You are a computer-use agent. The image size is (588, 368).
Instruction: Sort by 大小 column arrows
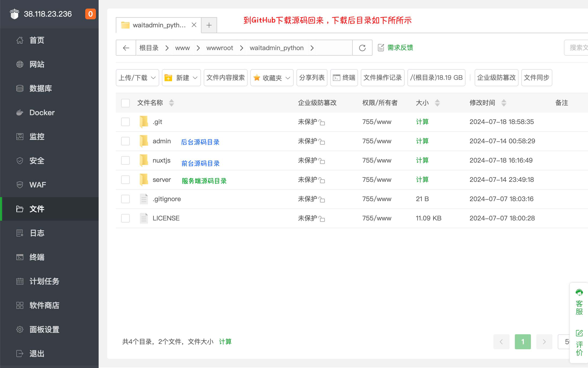437,103
